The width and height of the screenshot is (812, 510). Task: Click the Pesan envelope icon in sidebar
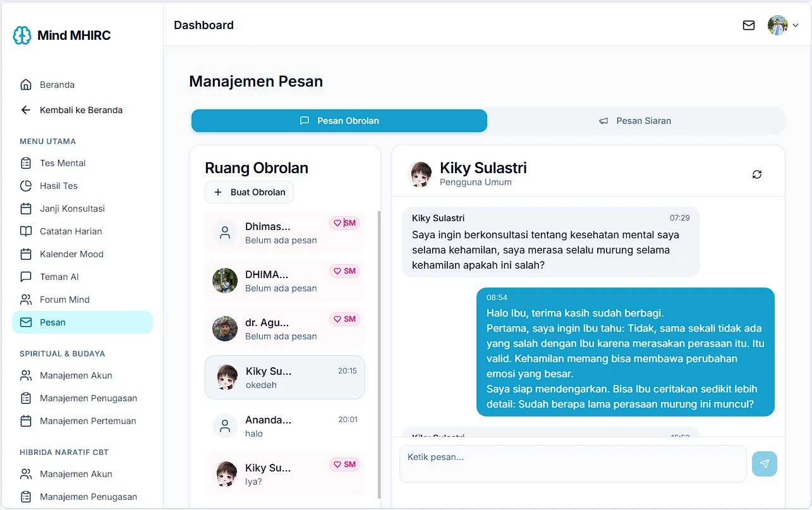click(x=26, y=322)
